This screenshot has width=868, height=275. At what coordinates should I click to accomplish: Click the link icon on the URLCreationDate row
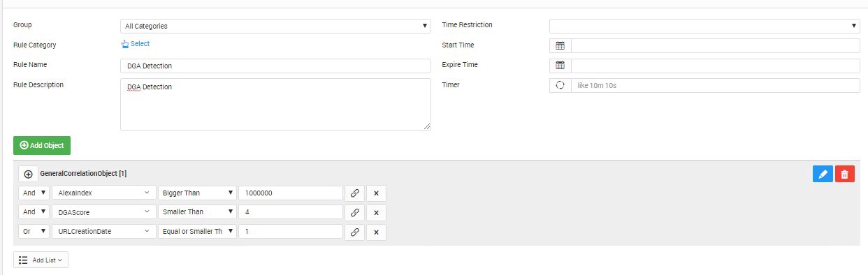pyautogui.click(x=354, y=232)
